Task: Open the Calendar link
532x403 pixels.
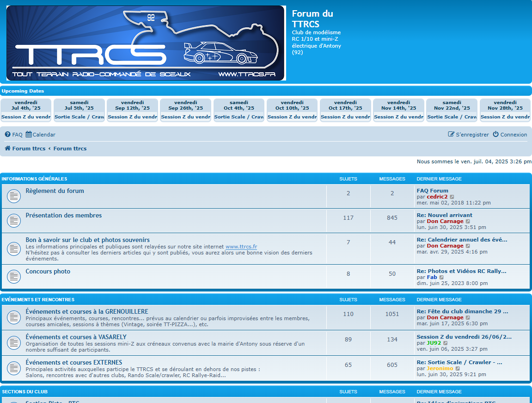Action: 44,135
